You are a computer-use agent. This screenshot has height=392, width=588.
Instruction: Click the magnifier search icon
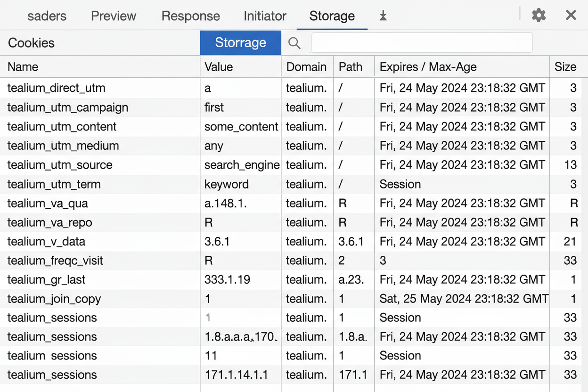pyautogui.click(x=294, y=43)
